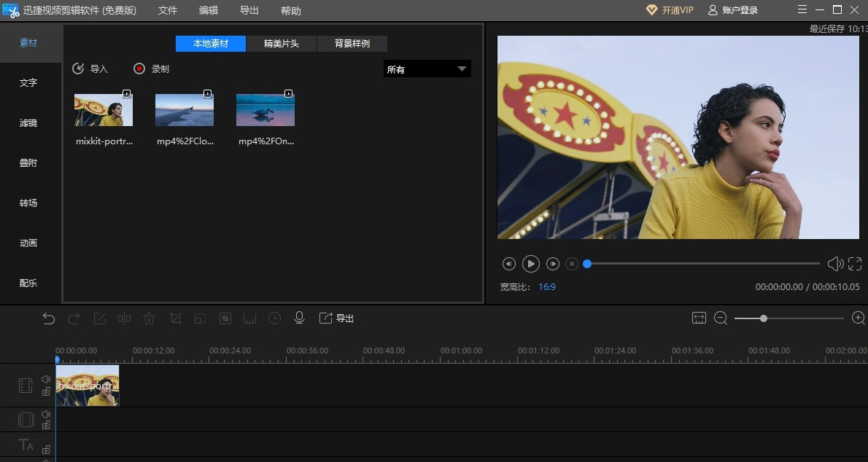Toggle lock on the first video track
The height and width of the screenshot is (462, 868).
(x=46, y=392)
